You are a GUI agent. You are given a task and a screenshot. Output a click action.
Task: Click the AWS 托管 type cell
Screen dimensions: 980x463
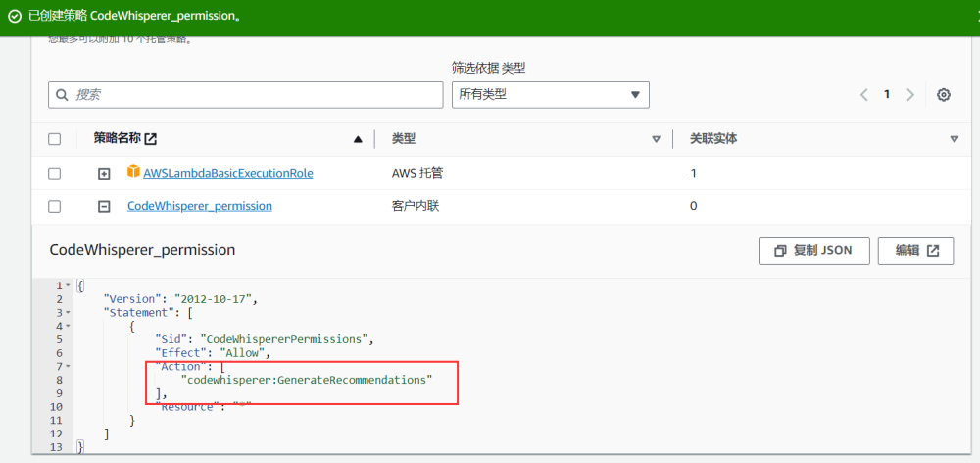coord(416,173)
